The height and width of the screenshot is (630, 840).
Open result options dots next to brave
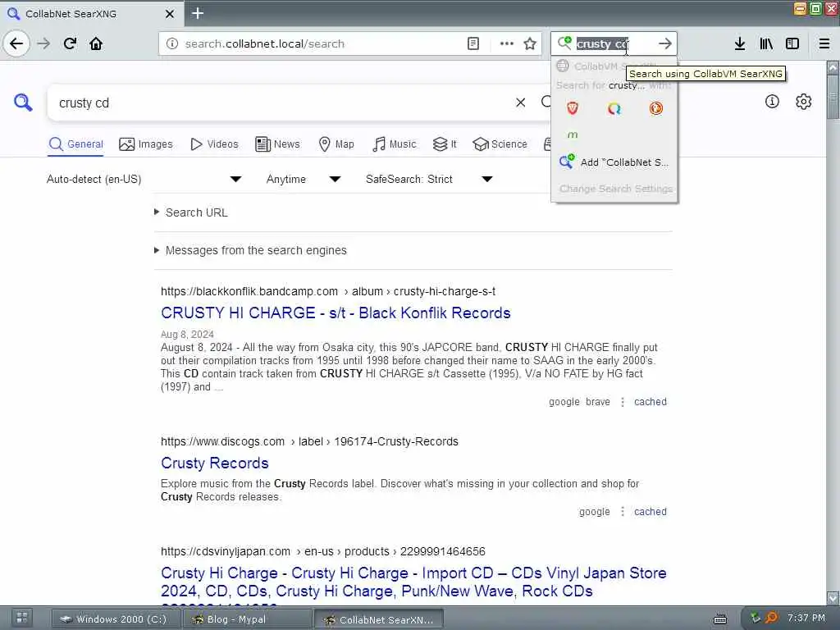point(623,402)
